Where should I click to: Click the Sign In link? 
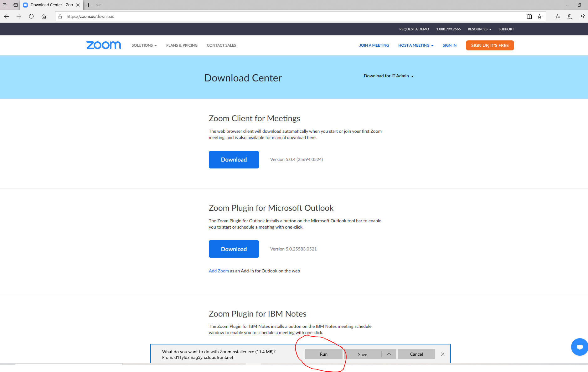pos(450,45)
